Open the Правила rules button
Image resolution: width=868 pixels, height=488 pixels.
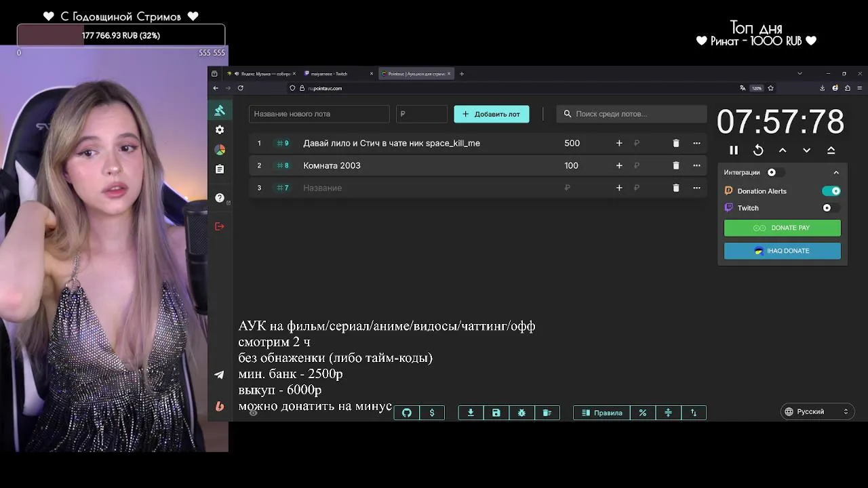coord(602,413)
